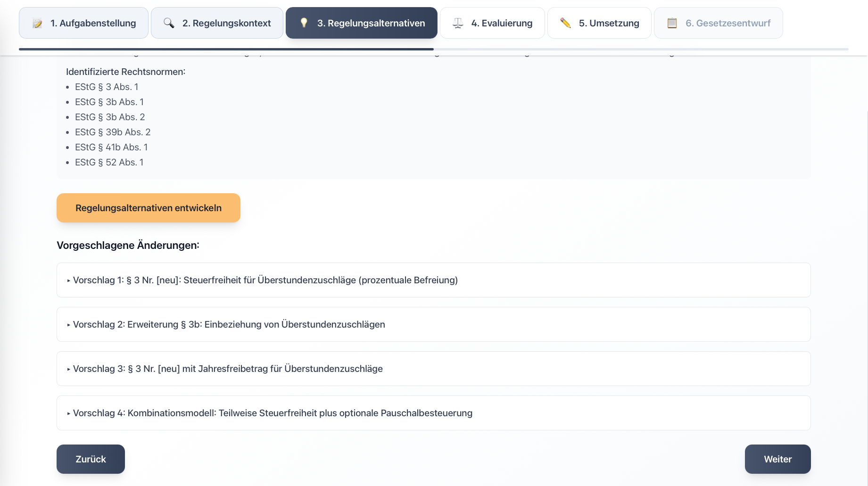The width and height of the screenshot is (868, 486).
Task: Expand Vorschlag 2 Erweiterung § 3b
Action: [x=434, y=324]
